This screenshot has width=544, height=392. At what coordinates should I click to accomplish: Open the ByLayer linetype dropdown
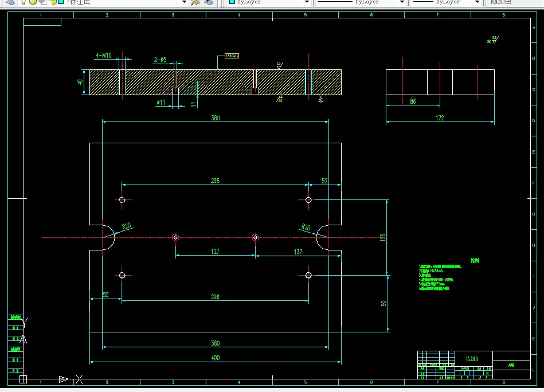coord(402,2)
